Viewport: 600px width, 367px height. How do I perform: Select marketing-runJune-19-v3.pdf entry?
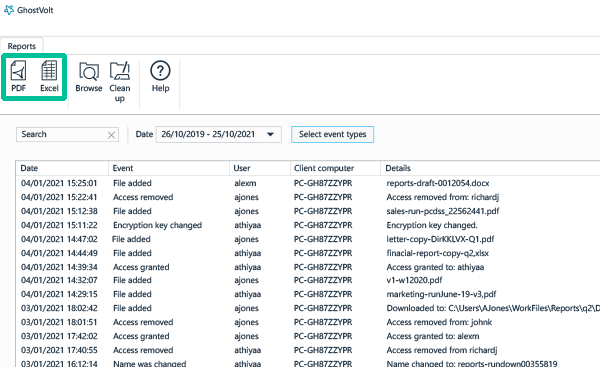(x=441, y=294)
